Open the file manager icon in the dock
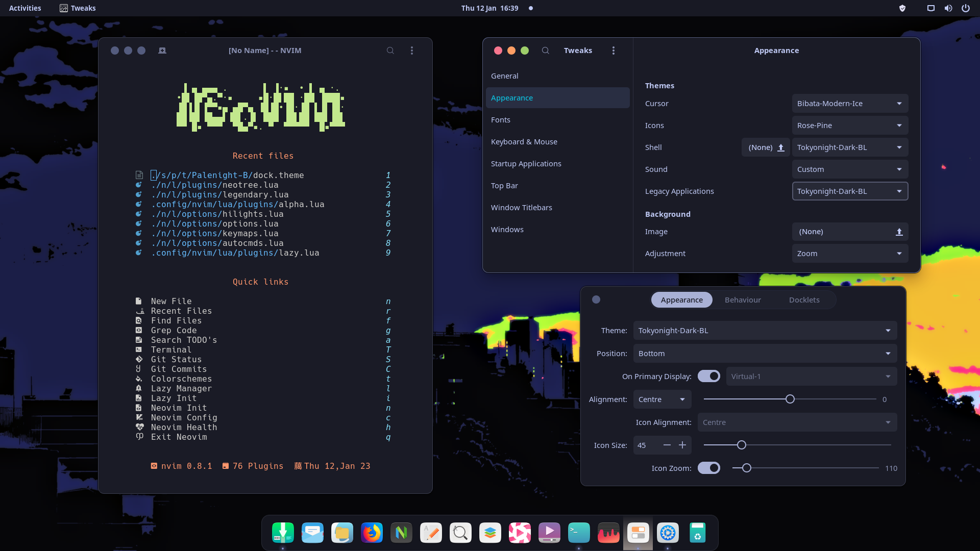 (x=342, y=533)
